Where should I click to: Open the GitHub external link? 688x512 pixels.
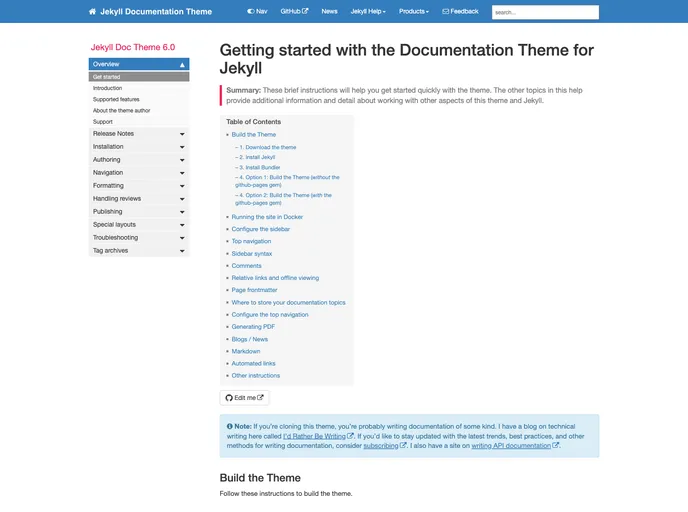pyautogui.click(x=294, y=11)
